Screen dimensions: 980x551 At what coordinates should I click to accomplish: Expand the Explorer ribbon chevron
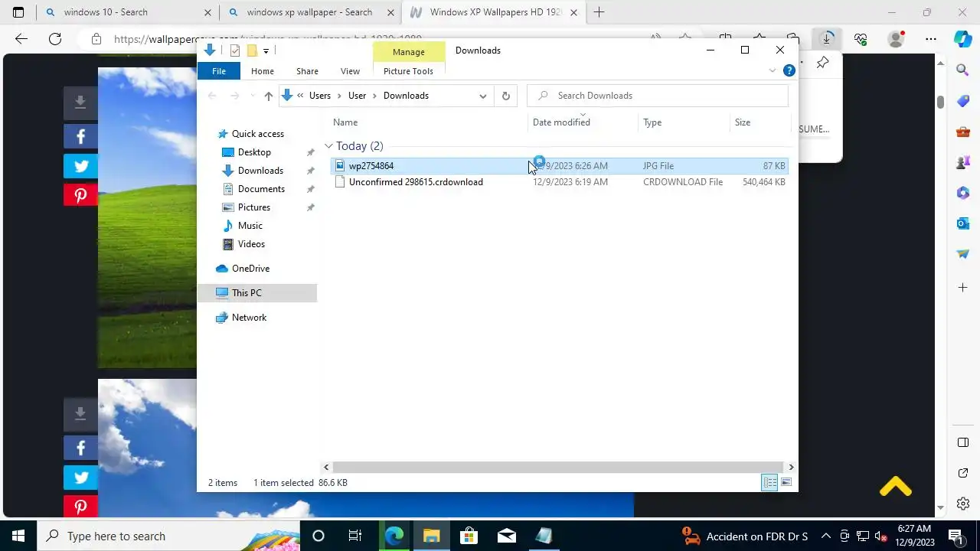[772, 70]
